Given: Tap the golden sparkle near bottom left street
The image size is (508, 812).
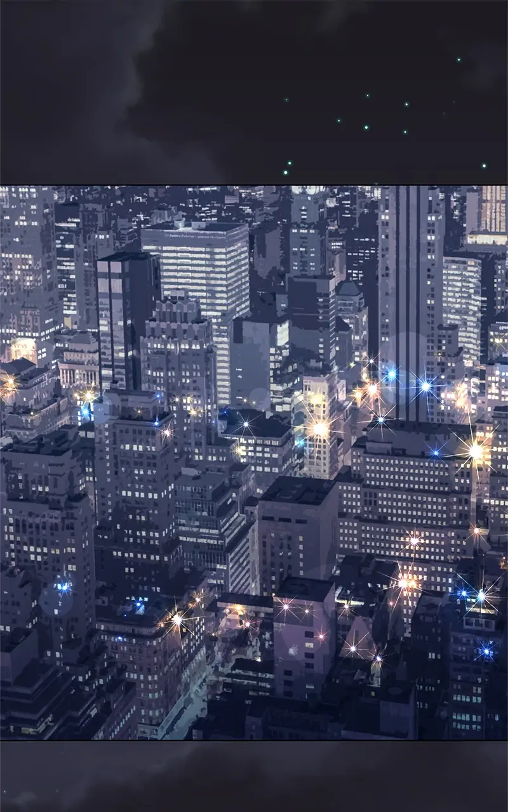Looking at the screenshot, I should [x=177, y=617].
